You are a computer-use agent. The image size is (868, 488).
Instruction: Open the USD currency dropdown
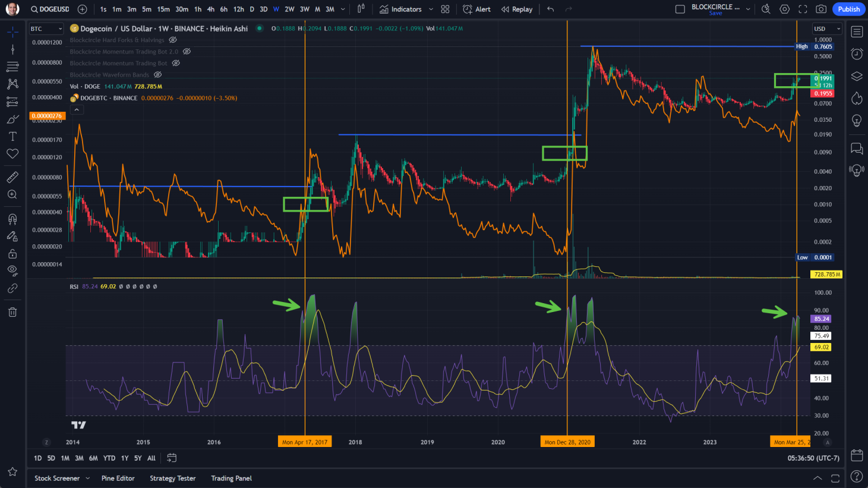(828, 28)
